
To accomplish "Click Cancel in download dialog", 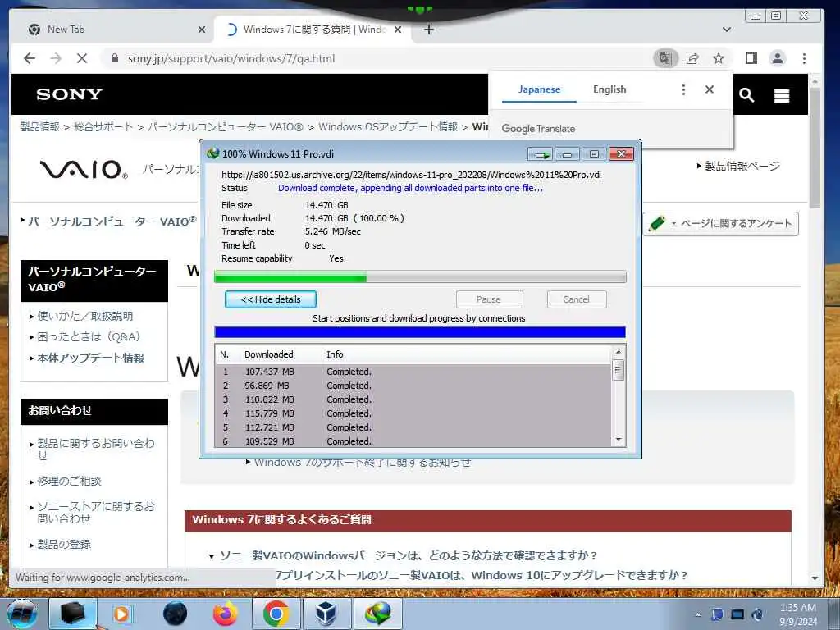I will [x=577, y=299].
